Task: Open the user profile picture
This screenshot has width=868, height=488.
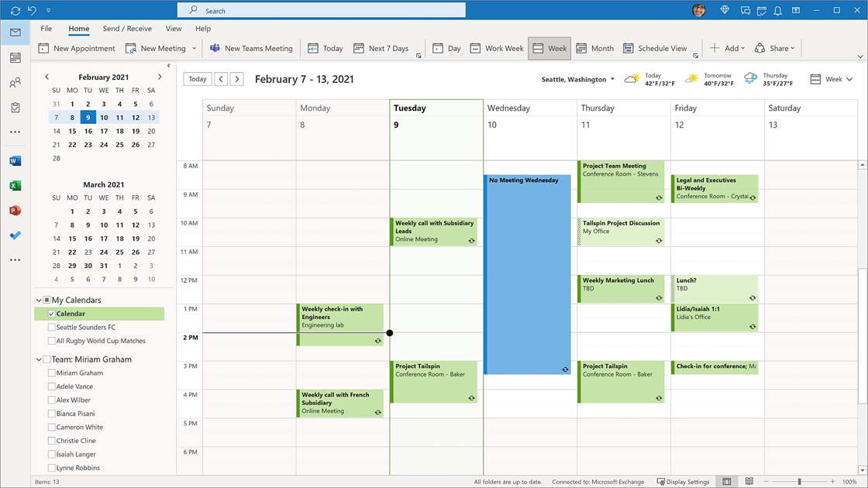Action: pyautogui.click(x=699, y=10)
